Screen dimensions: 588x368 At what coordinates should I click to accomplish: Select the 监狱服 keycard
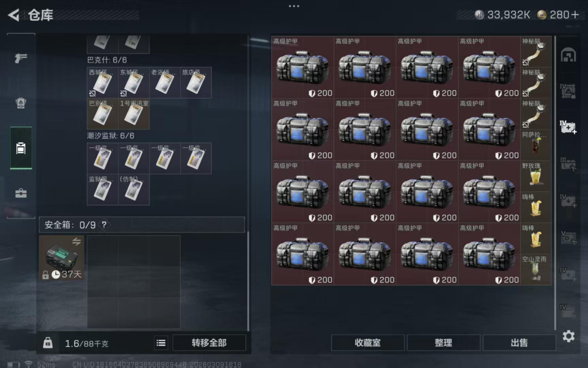102,189
